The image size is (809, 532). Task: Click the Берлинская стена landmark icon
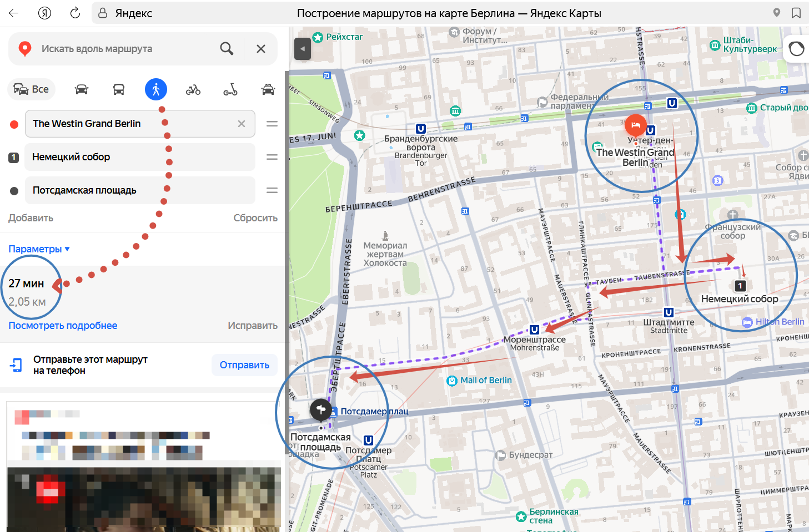pyautogui.click(x=521, y=516)
